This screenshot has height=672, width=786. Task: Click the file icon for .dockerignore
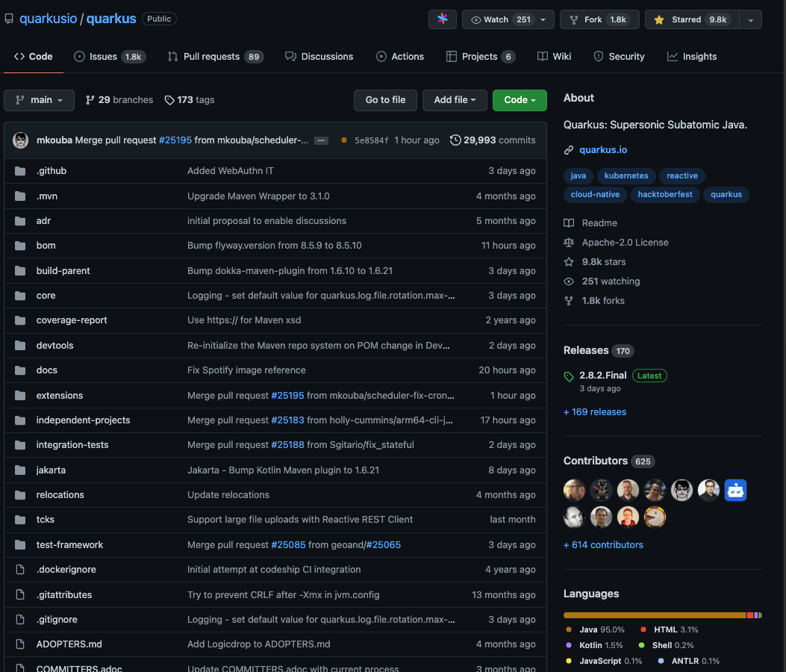coord(20,570)
